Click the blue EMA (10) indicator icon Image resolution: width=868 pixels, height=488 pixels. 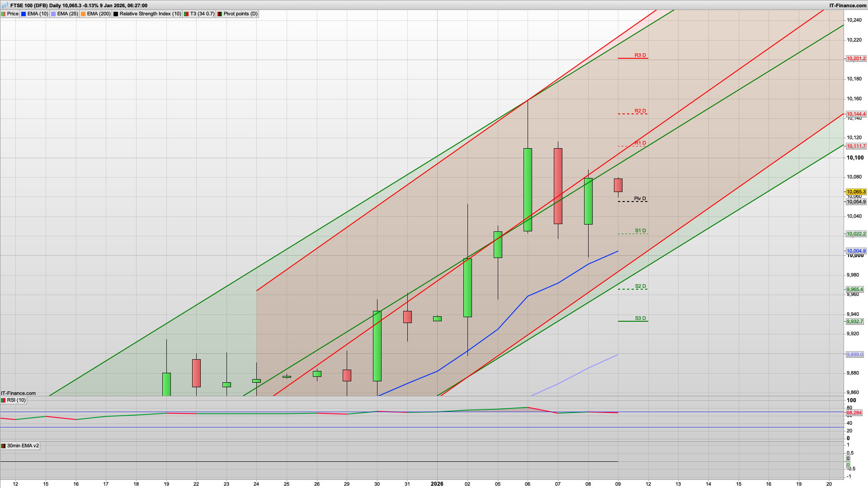[x=24, y=14]
